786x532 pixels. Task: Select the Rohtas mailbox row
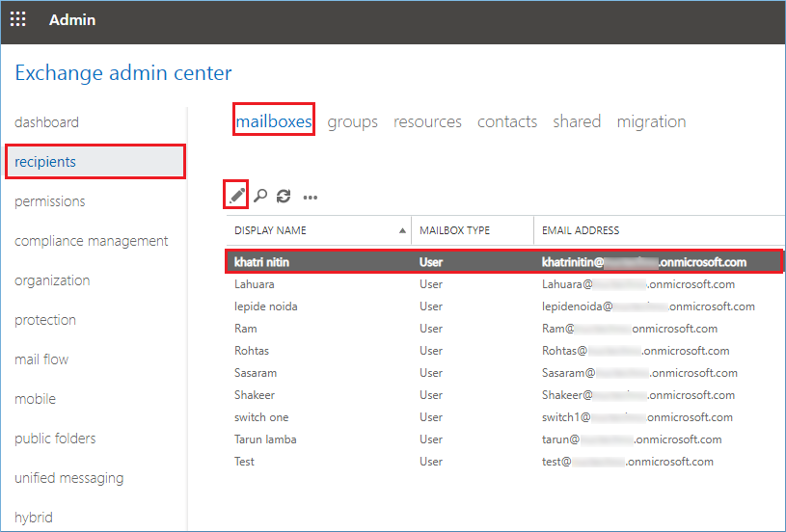click(504, 351)
